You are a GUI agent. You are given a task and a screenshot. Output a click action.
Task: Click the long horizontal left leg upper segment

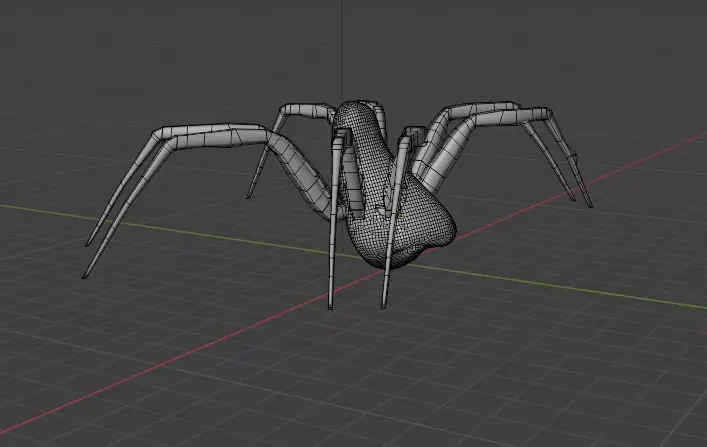coord(212,135)
